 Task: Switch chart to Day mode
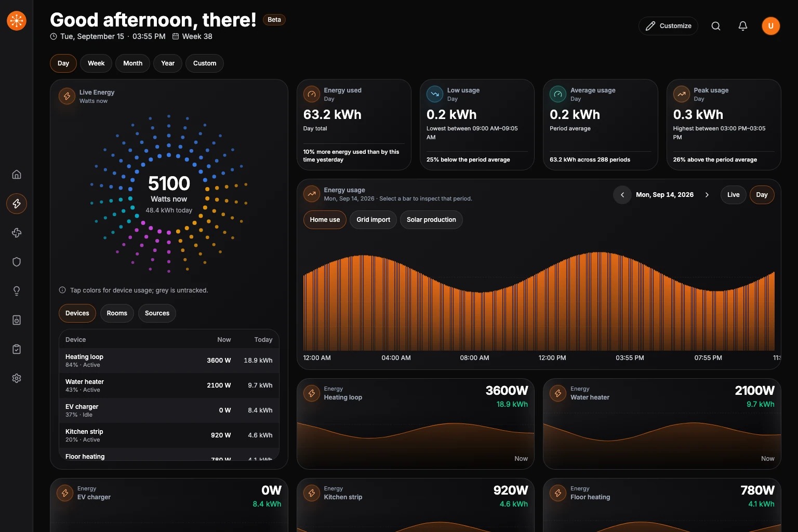762,195
